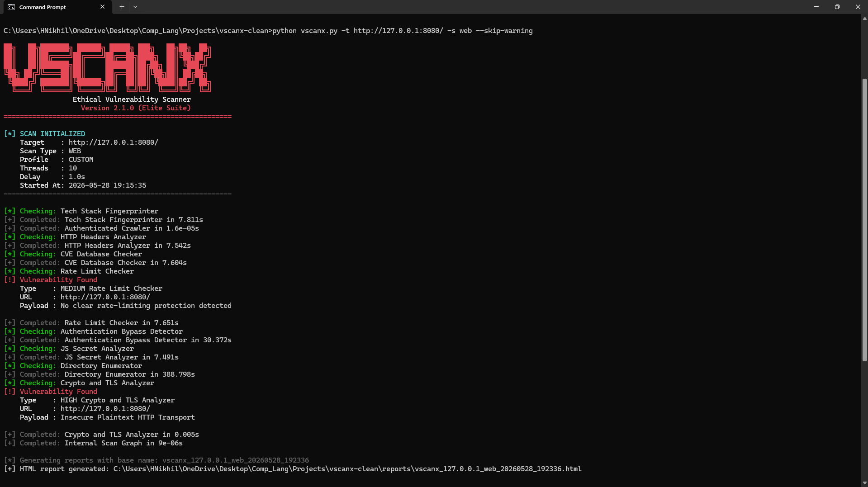This screenshot has width=868, height=487.
Task: Click the VSCANX ASCII logo banner
Action: pyautogui.click(x=107, y=68)
